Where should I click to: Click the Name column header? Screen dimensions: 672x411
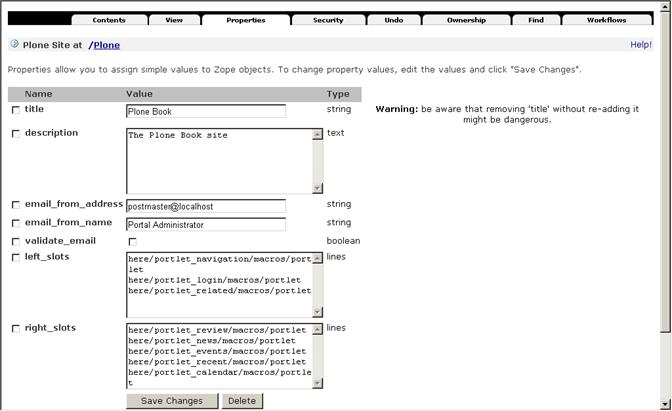coord(39,94)
